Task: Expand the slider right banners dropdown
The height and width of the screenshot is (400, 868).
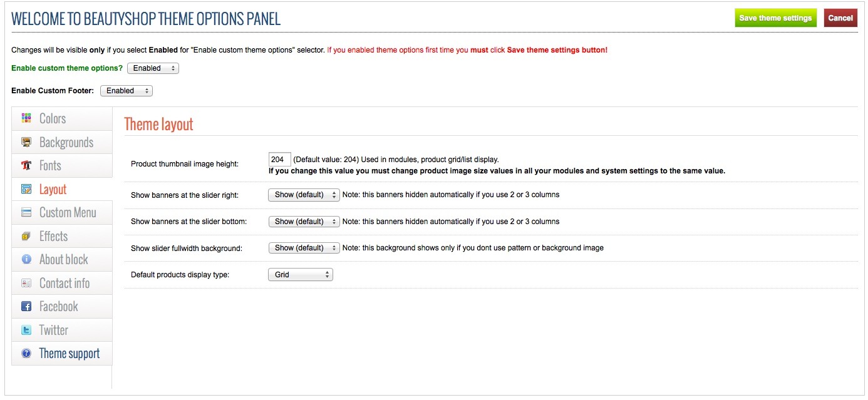Action: 304,195
